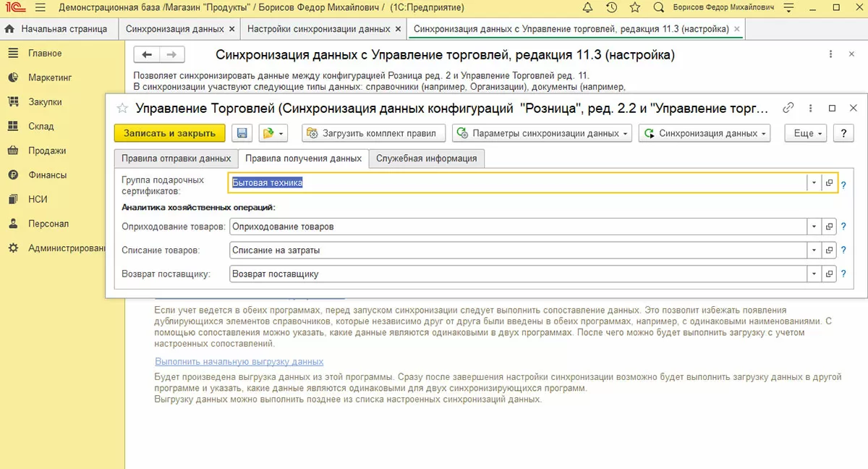Image resolution: width=868 pixels, height=469 pixels.
Task: Go to Начальная страница tab
Action: [57, 29]
